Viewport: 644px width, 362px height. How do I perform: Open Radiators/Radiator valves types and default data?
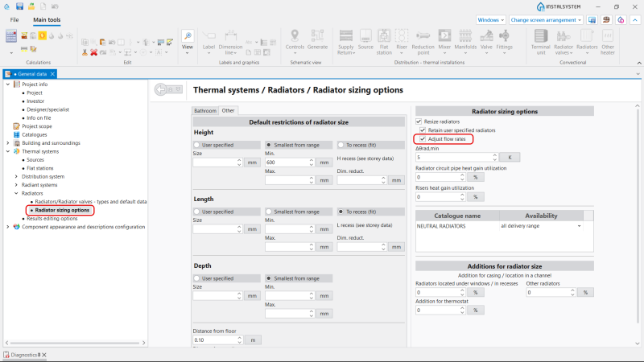tap(91, 202)
